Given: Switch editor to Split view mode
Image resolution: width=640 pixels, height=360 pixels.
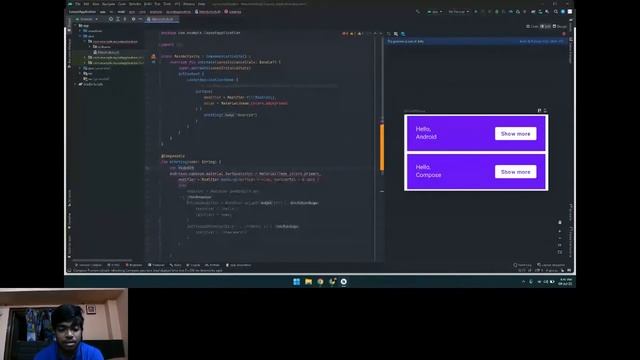Looking at the screenshot, I should pos(545,27).
